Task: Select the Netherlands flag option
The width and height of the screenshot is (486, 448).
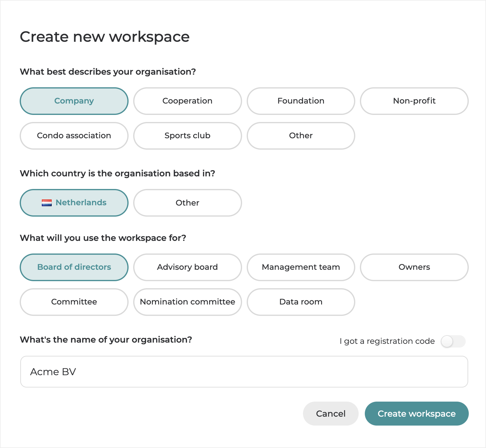Action: coord(74,203)
